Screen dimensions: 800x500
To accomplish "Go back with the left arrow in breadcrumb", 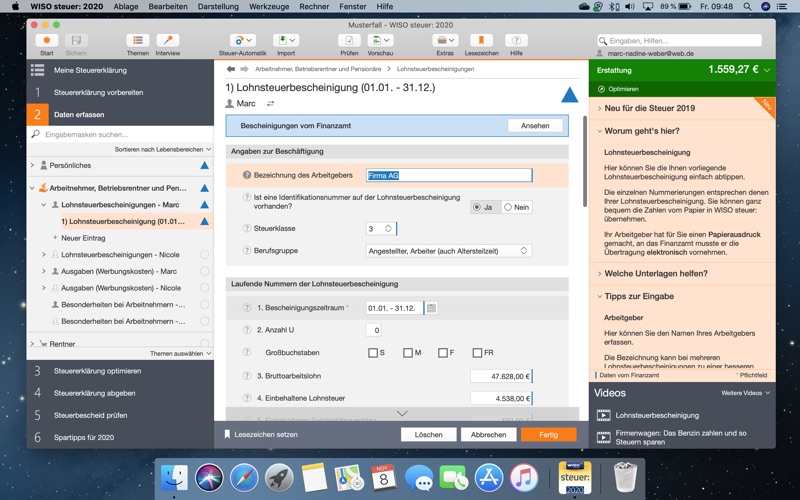I will (231, 69).
